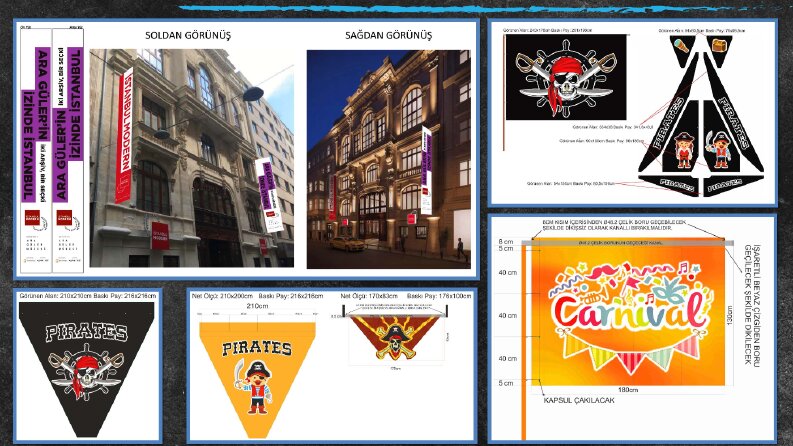Click the "KAPSUL ÇAKILACAK" note

click(579, 400)
